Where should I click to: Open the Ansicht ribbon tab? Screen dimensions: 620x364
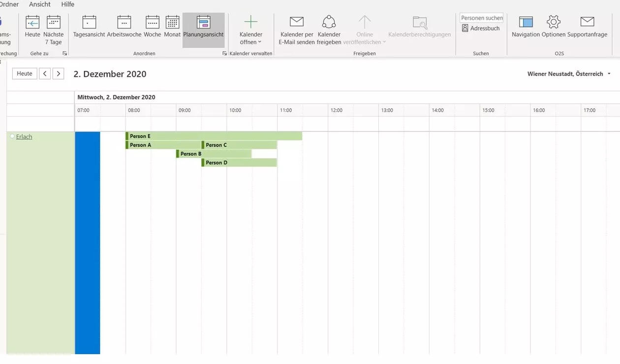tap(40, 4)
